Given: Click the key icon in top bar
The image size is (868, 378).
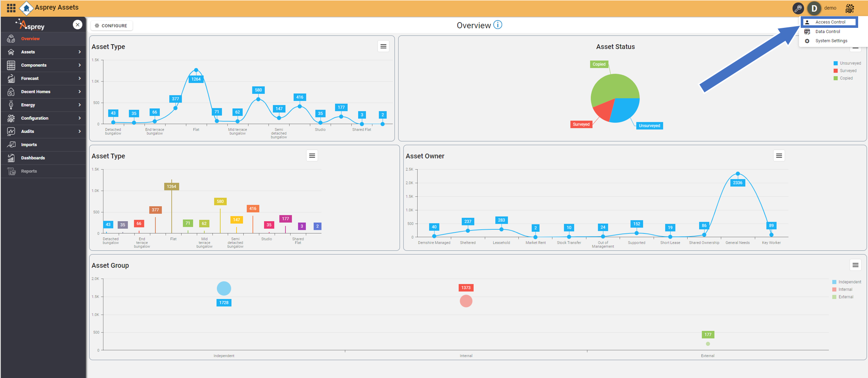Looking at the screenshot, I should click(x=798, y=8).
